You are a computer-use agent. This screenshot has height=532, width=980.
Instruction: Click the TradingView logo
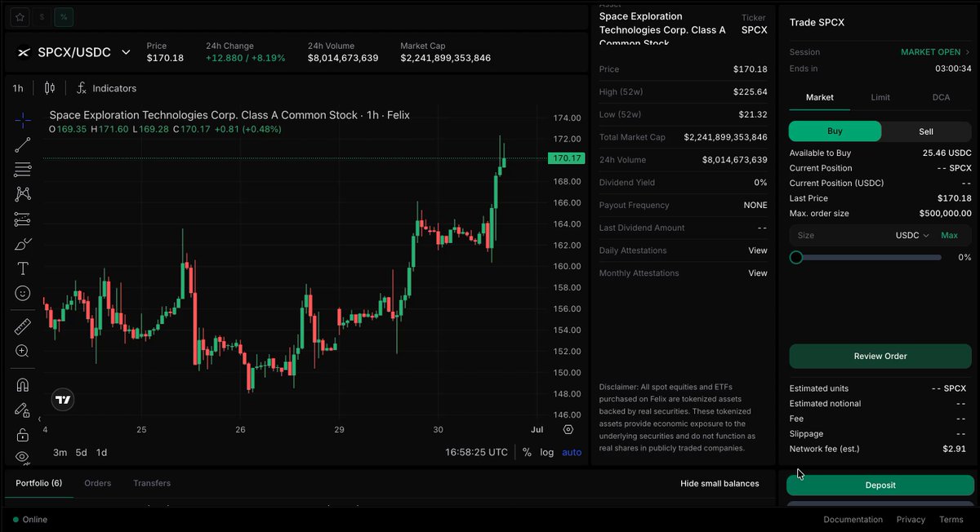pos(63,399)
